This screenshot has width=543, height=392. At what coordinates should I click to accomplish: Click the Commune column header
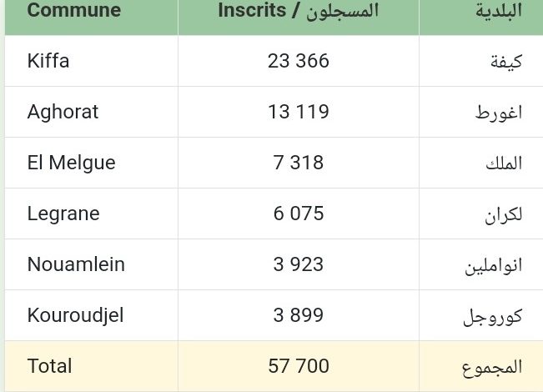[x=74, y=10]
